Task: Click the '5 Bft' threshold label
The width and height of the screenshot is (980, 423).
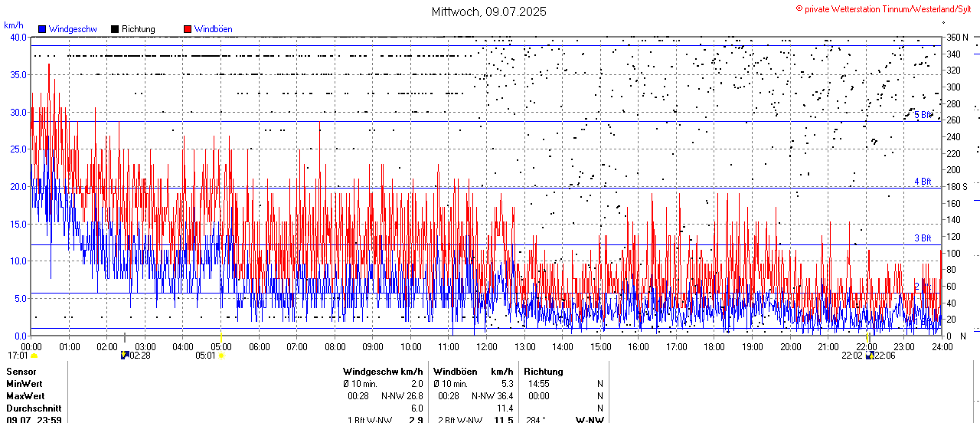Action: (x=923, y=115)
